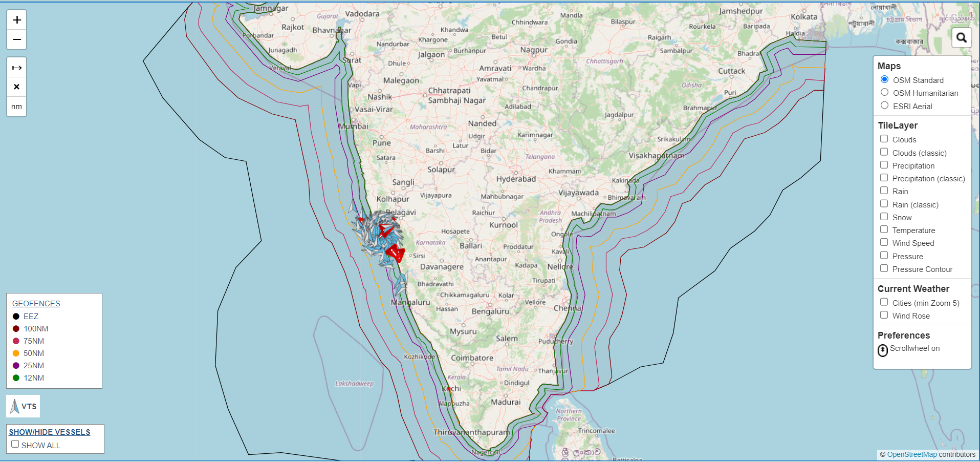
Task: Enable the Wind Rose weather overlay
Action: (x=884, y=315)
